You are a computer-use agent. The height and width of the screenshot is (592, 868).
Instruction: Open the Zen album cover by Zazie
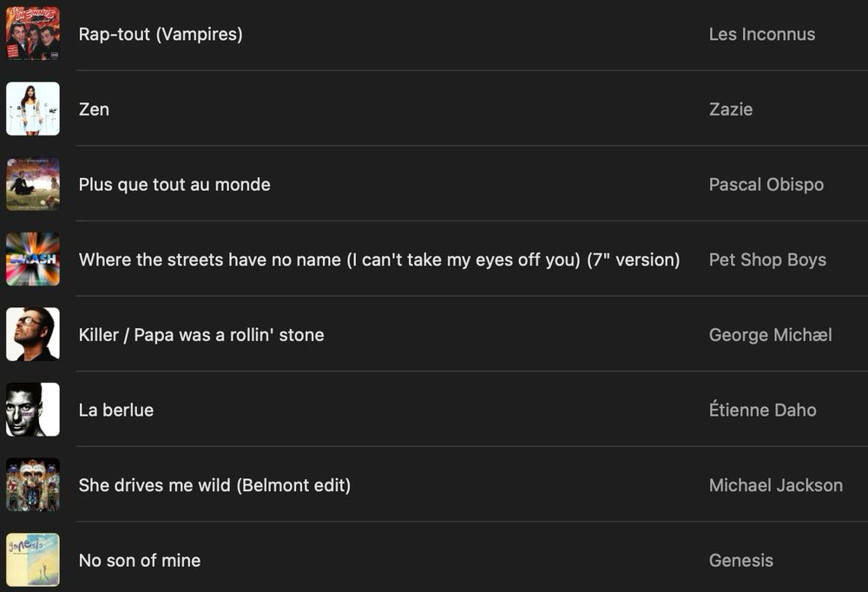click(x=33, y=109)
